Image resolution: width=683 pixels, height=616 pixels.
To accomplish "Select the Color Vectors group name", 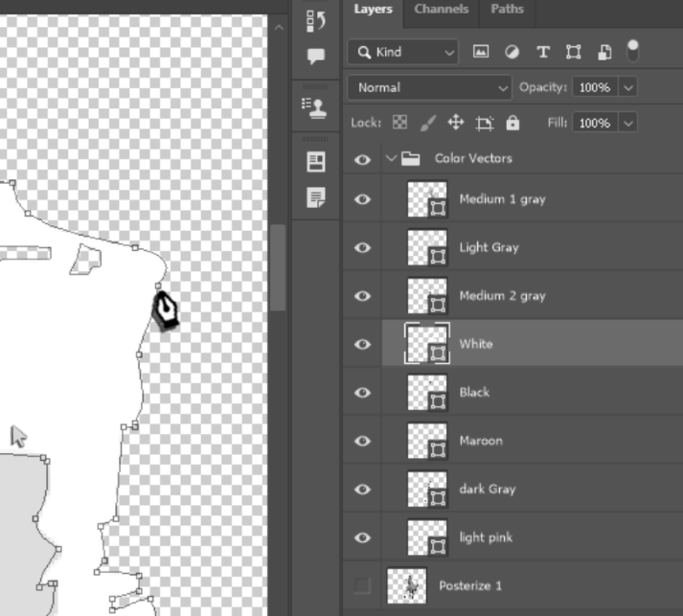I will (473, 159).
